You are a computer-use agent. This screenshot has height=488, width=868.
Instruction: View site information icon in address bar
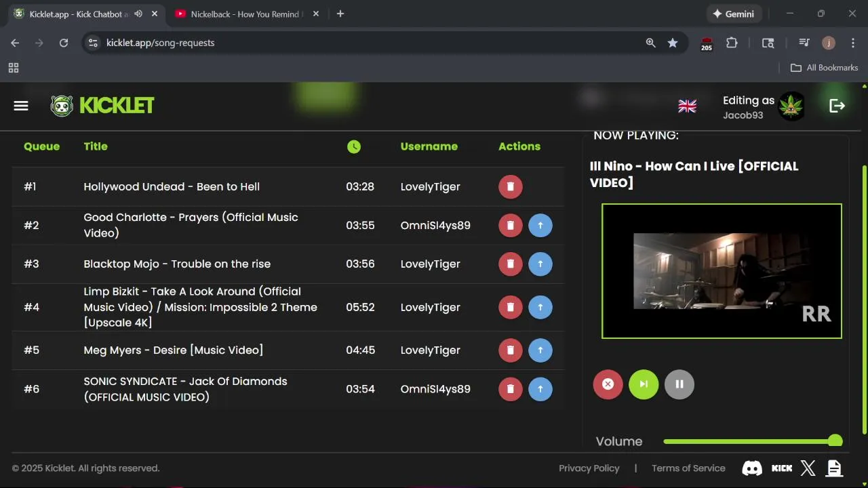point(94,43)
